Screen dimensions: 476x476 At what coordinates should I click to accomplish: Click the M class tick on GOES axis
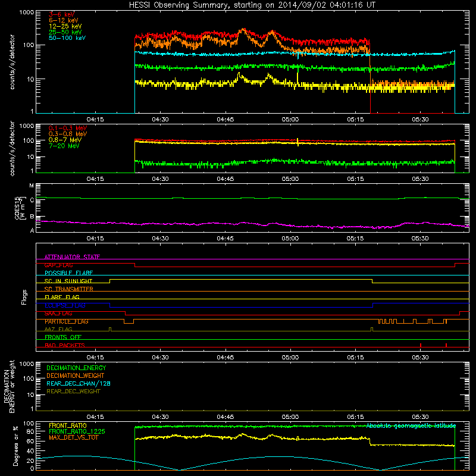(32, 186)
